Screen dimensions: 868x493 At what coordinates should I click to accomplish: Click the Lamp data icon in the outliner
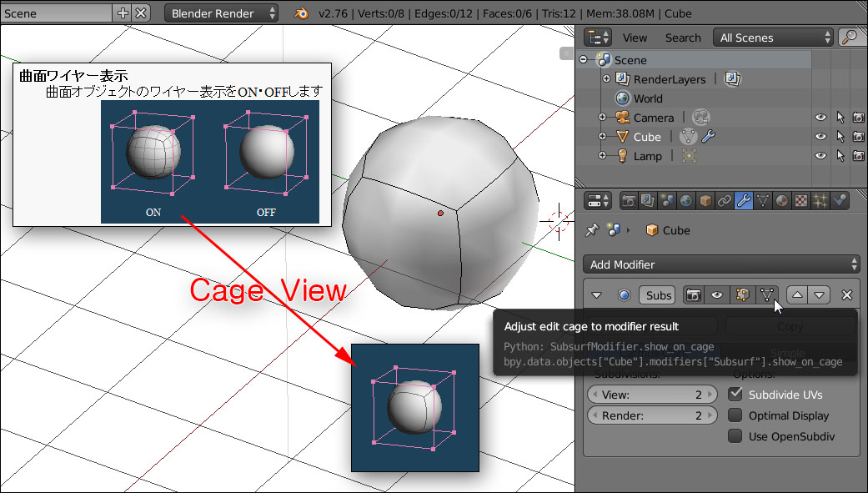[x=689, y=156]
